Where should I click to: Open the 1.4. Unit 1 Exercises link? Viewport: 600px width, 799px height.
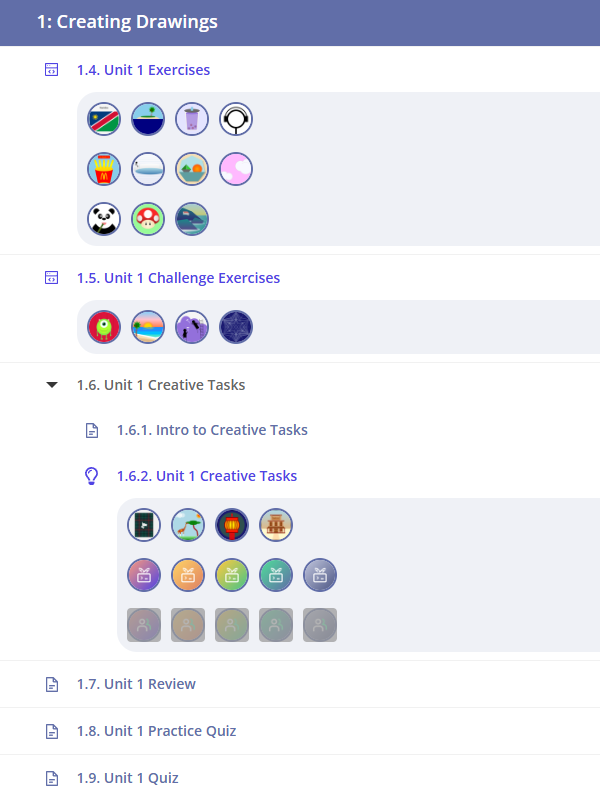click(143, 70)
